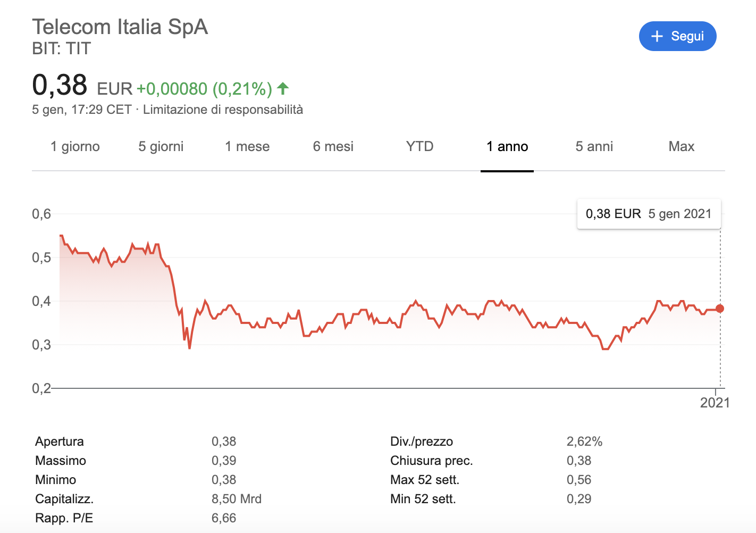Image resolution: width=756 pixels, height=533 pixels.
Task: Click the 0,38 EUR chart tooltip
Action: click(648, 214)
